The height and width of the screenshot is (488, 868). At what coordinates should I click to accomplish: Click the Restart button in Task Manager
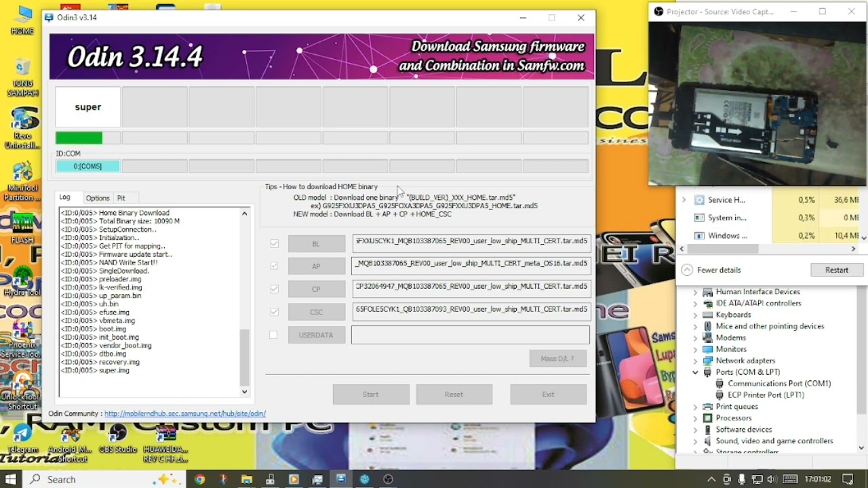tap(837, 270)
